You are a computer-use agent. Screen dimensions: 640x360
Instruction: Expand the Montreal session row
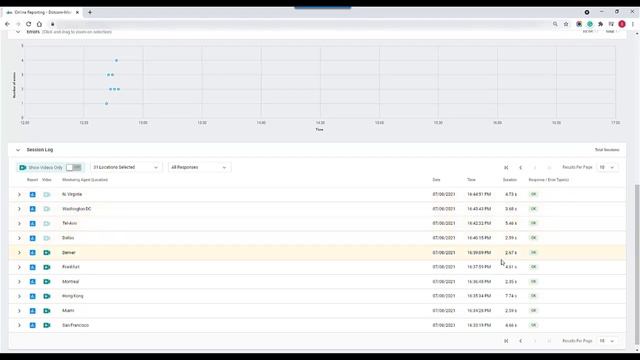19,282
